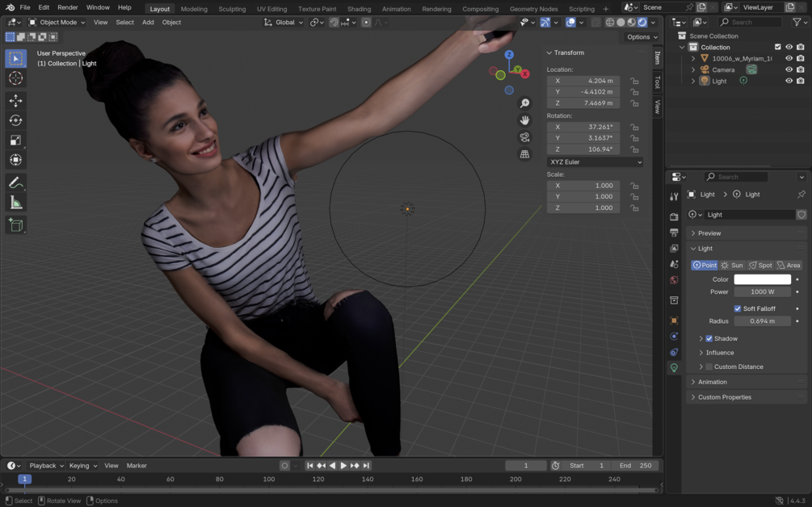Uncheck the Soft Falloff checkbox
This screenshot has height=507, width=812.
pyautogui.click(x=738, y=308)
